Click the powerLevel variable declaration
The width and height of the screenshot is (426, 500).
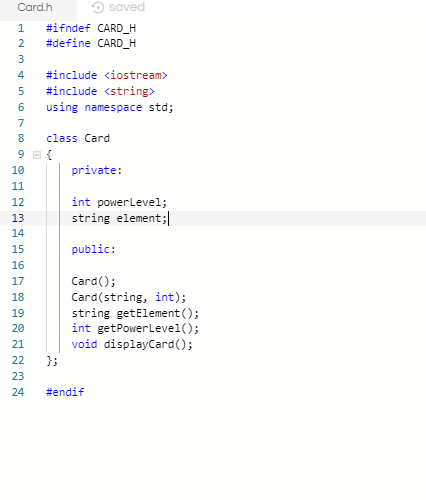pyautogui.click(x=119, y=202)
